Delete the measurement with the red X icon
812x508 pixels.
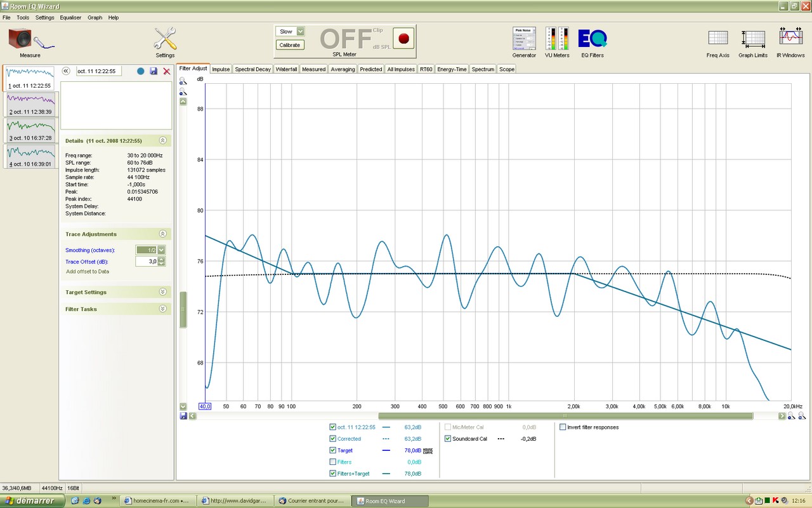167,71
